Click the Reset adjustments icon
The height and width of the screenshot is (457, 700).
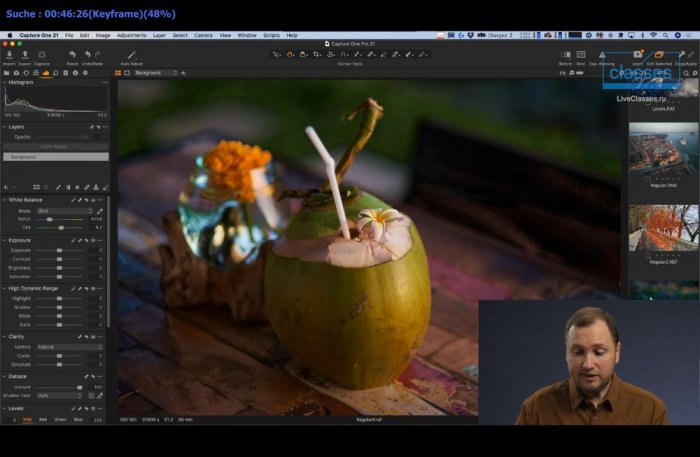[x=72, y=55]
